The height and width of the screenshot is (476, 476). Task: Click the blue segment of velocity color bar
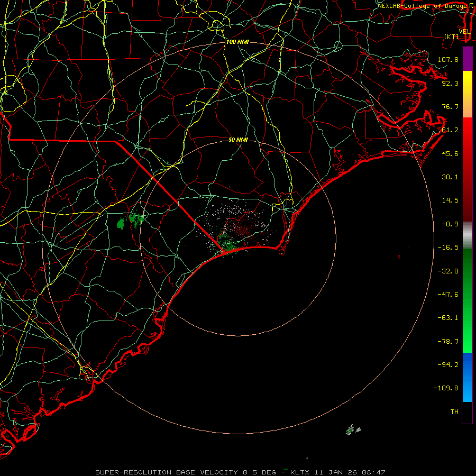coord(467,377)
